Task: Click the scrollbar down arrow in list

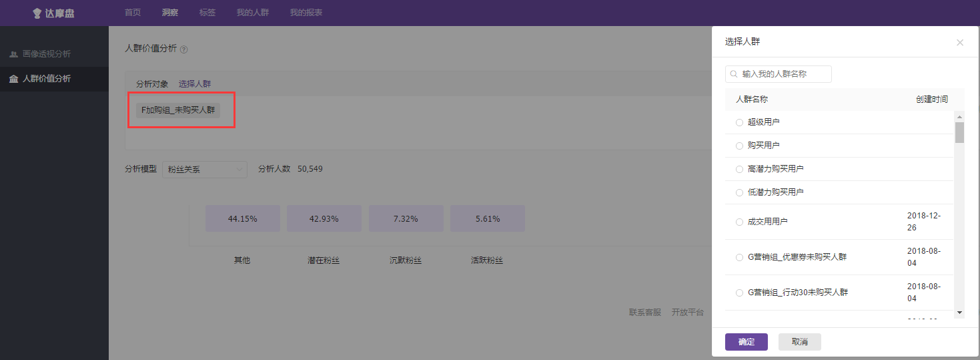Action: [x=959, y=312]
